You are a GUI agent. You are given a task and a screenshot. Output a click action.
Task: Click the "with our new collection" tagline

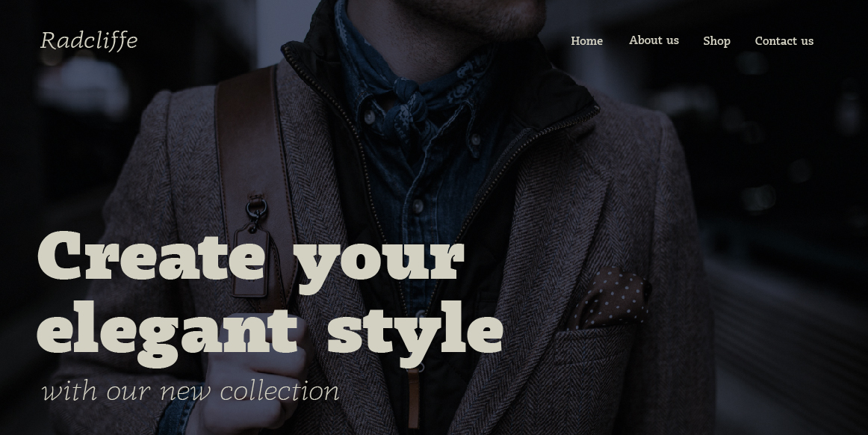pos(190,391)
